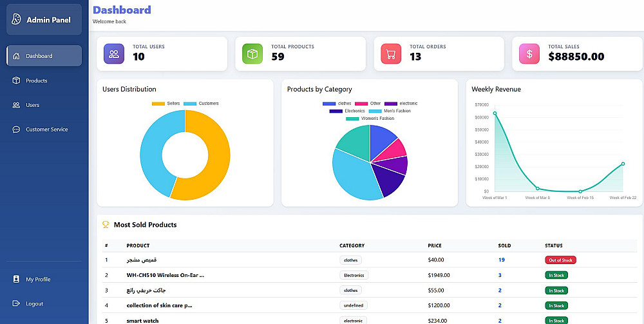Image resolution: width=644 pixels, height=324 pixels.
Task: Click the Customer Service chat bubble icon
Action: pos(17,129)
